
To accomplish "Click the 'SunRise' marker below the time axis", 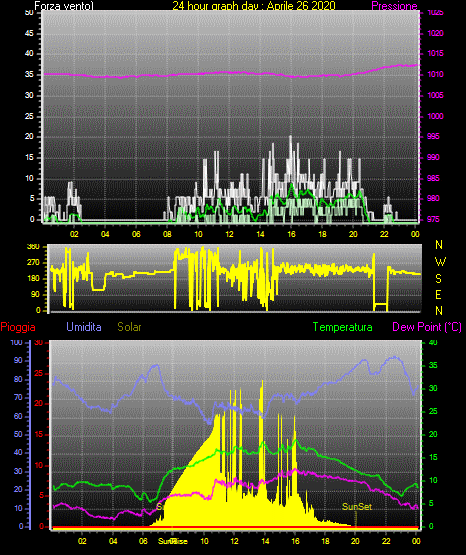I will pos(173,541).
